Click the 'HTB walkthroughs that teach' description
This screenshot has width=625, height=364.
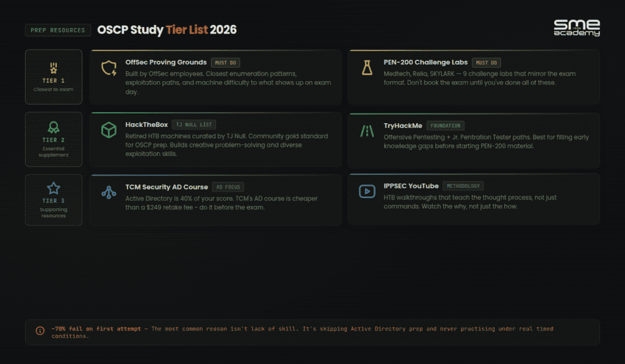pos(470,202)
